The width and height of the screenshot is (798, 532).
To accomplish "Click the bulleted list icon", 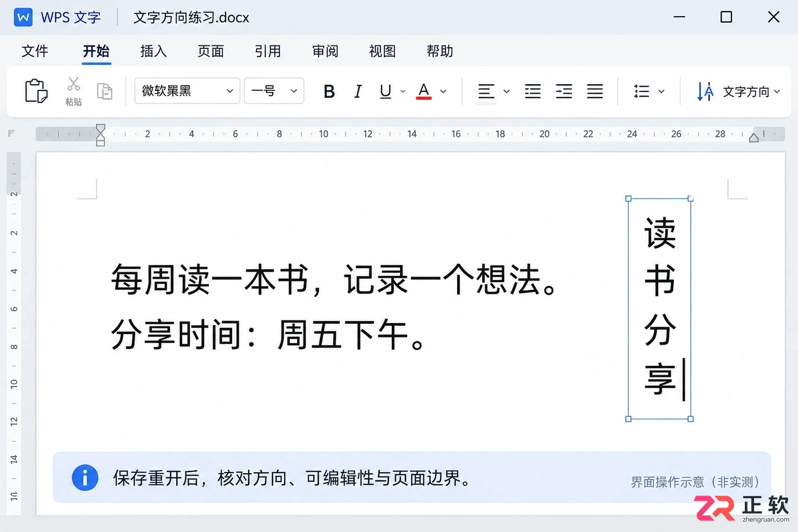I will (x=642, y=91).
